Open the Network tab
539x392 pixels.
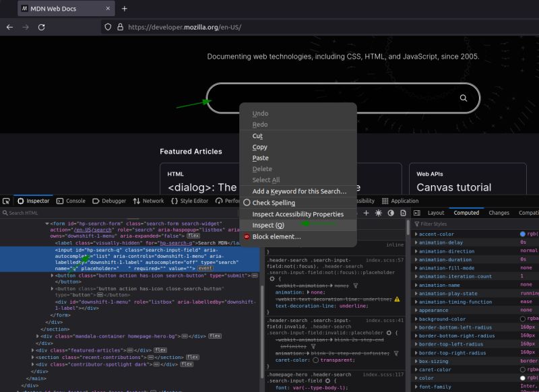tap(148, 201)
